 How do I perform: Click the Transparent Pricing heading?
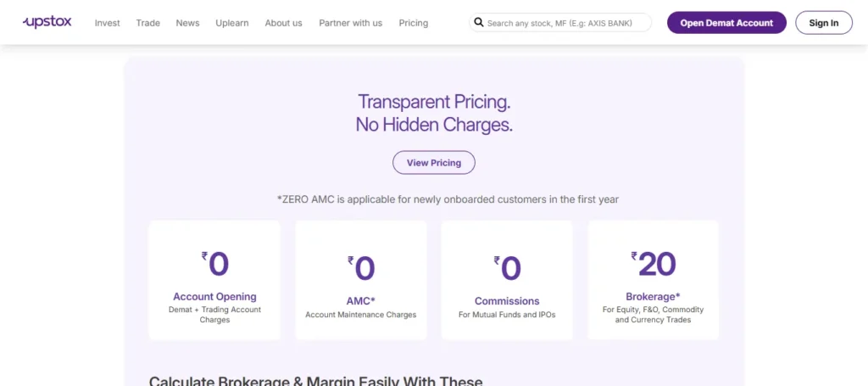(434, 114)
